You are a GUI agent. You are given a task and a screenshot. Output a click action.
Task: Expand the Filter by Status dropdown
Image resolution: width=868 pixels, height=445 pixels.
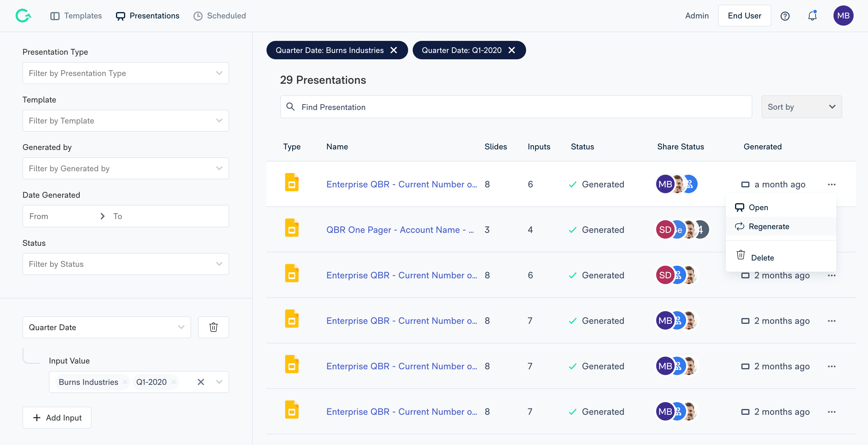(125, 264)
